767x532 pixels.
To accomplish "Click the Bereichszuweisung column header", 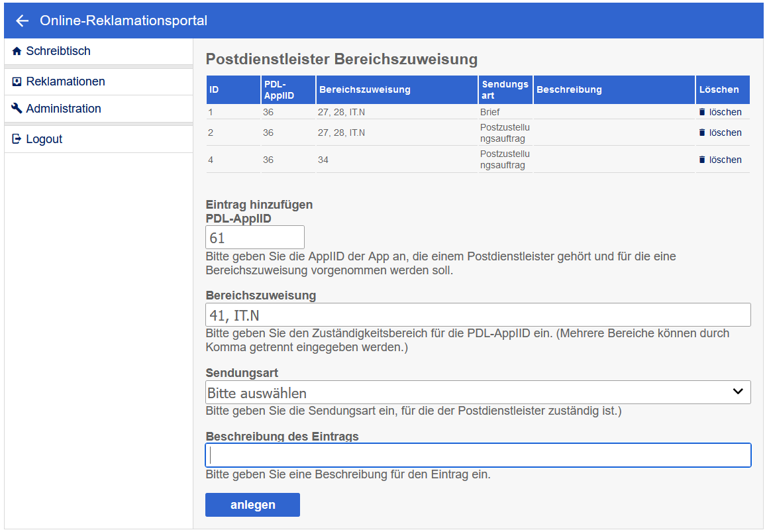I will point(364,89).
